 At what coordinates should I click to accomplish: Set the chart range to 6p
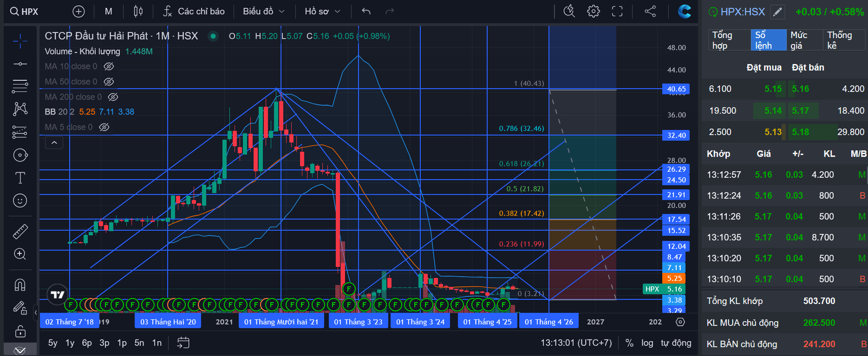click(x=87, y=343)
